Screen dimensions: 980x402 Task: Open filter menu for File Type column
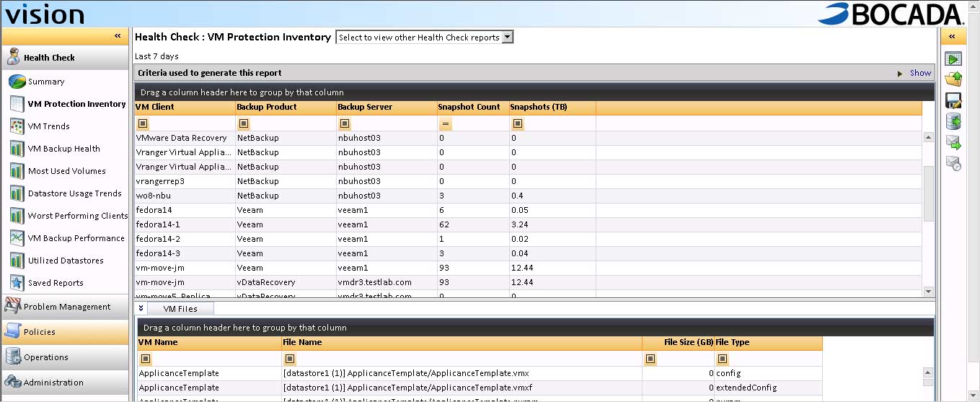pyautogui.click(x=723, y=359)
